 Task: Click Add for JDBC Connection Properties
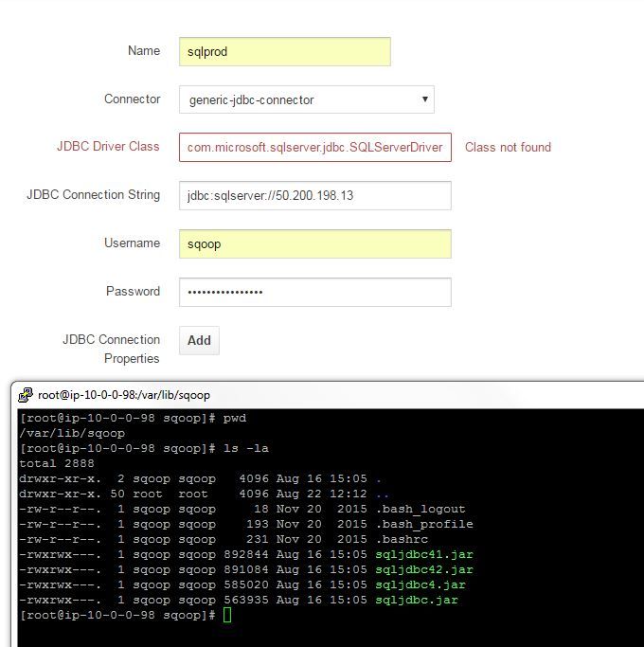pos(199,340)
